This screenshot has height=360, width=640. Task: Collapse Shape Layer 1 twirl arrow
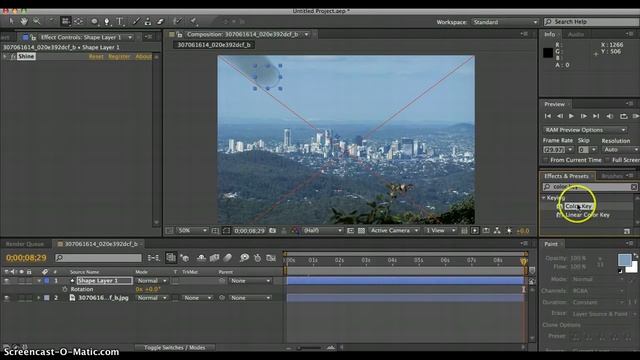[x=39, y=281]
